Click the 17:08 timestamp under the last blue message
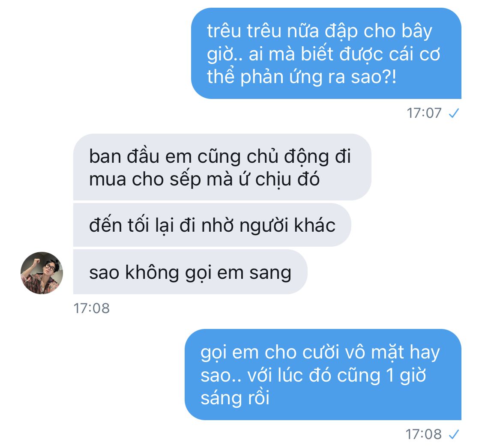 coord(424,434)
